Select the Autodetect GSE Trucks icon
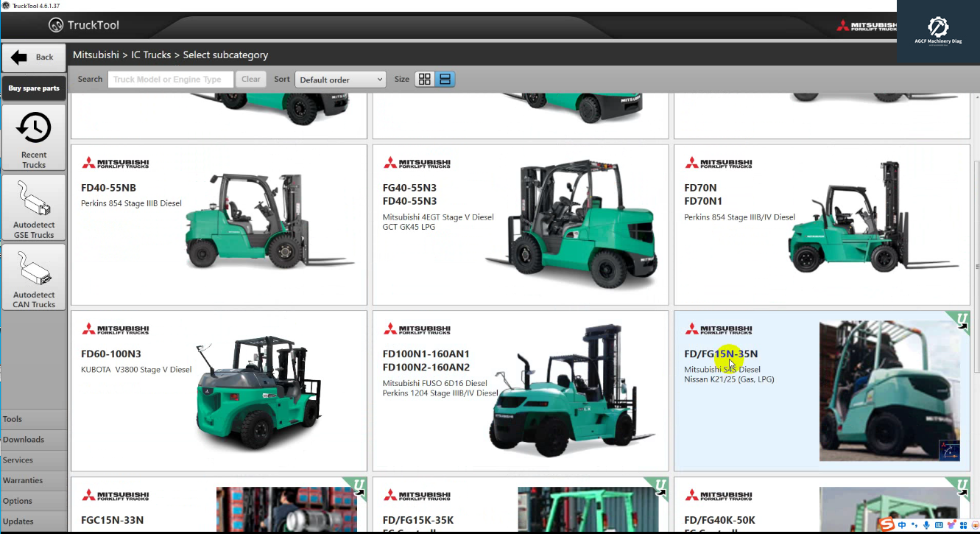 click(x=33, y=207)
